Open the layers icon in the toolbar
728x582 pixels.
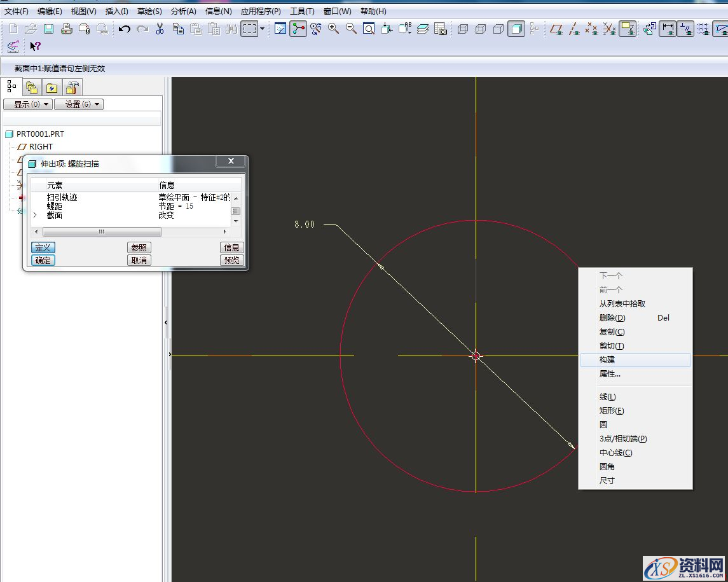click(x=423, y=29)
